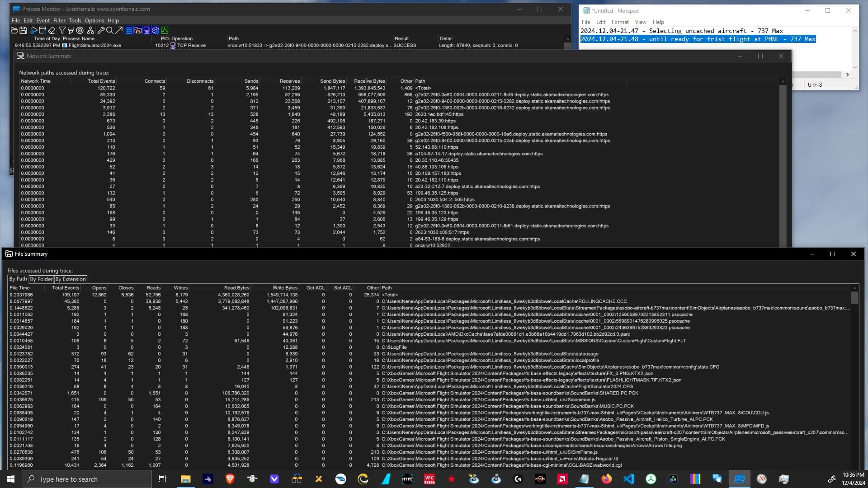The height and width of the screenshot is (488, 868).
Task: Sort Network Summary by Connects column
Action: (142, 81)
